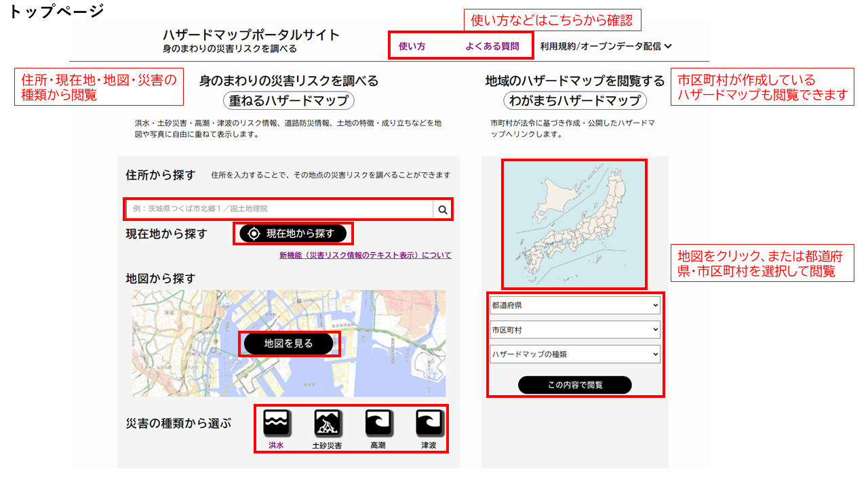Open the 使い方 menu item
Image resolution: width=868 pixels, height=488 pixels.
pos(412,46)
